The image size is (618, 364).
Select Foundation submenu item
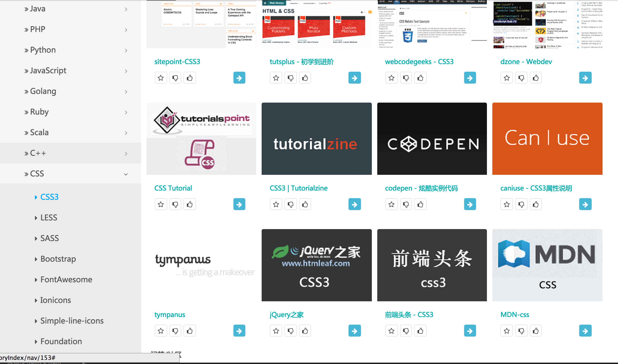[61, 341]
